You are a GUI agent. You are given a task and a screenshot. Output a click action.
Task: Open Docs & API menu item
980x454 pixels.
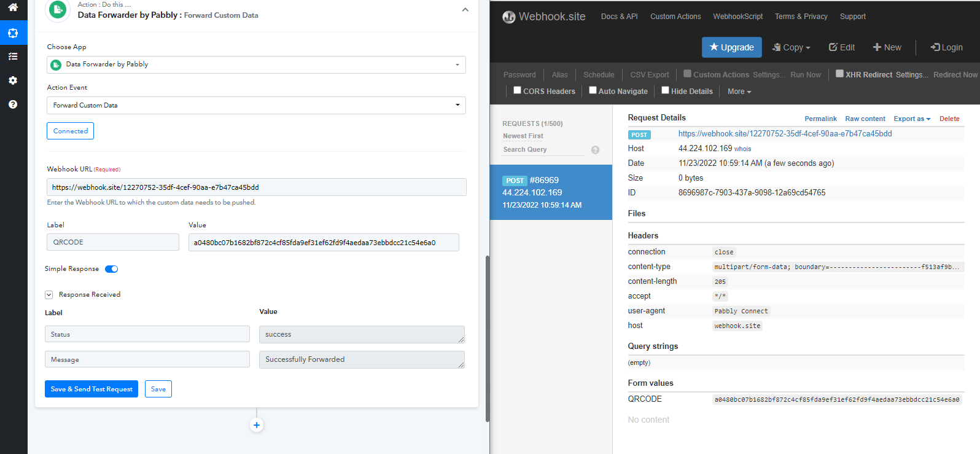pos(619,17)
